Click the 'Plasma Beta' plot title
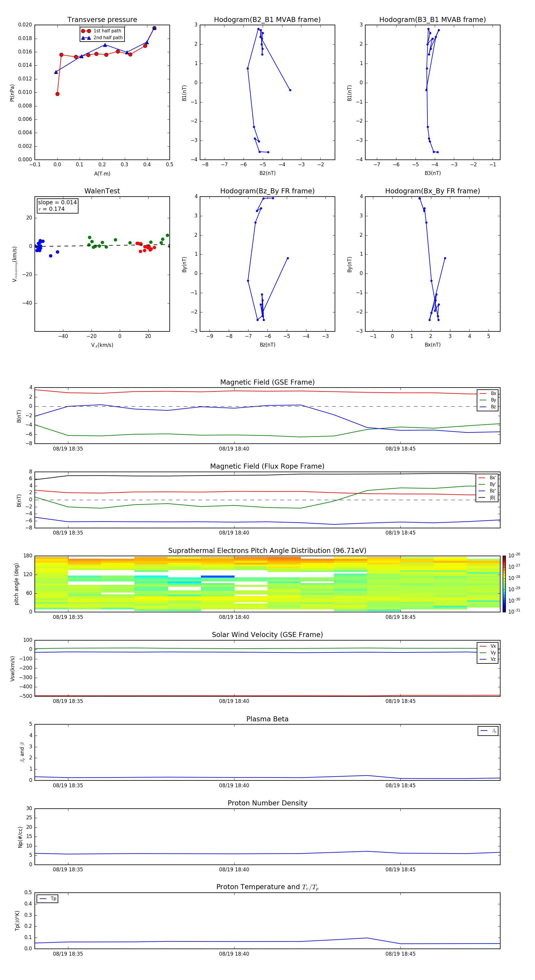This screenshot has height=980, width=535. 267,719
